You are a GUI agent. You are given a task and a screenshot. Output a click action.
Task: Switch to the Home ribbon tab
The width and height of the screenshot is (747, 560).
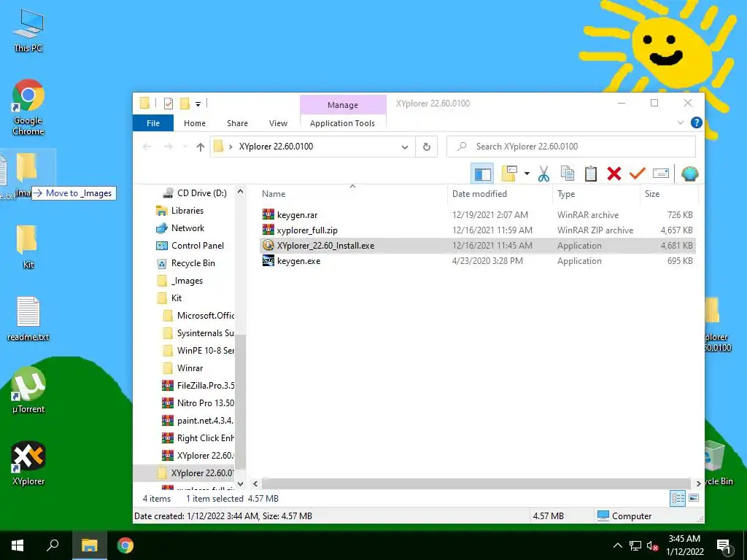click(194, 123)
